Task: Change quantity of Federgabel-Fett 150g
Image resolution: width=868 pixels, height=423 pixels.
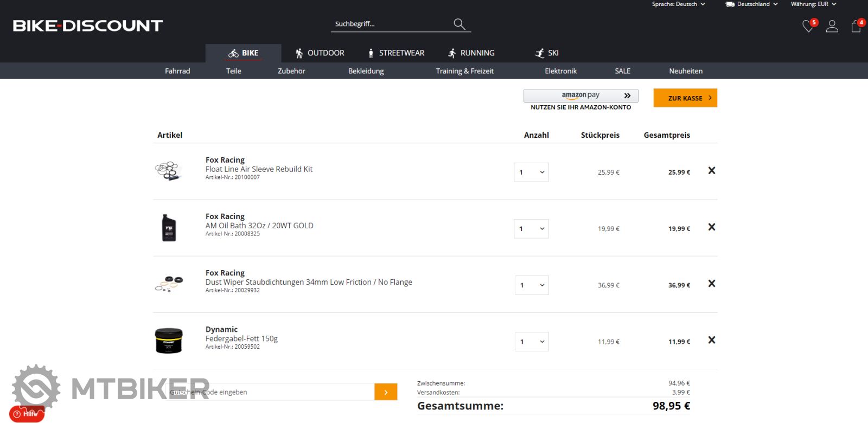Action: click(531, 342)
